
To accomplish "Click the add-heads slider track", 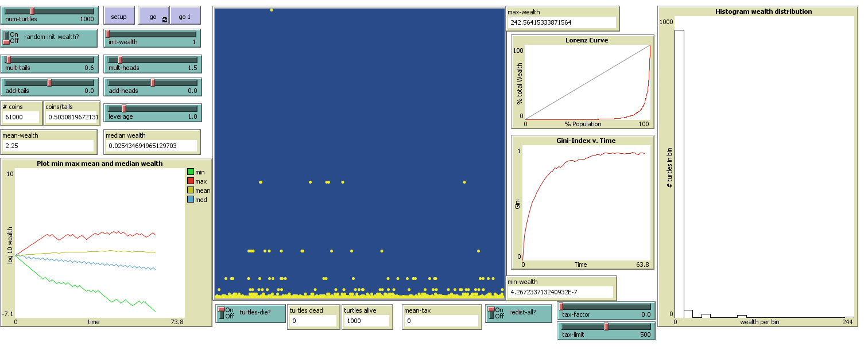I will pos(152,81).
